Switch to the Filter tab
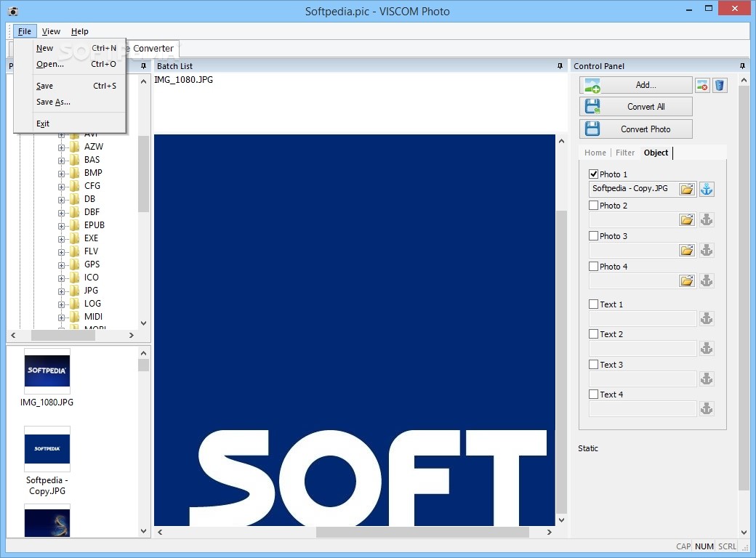 coord(625,153)
